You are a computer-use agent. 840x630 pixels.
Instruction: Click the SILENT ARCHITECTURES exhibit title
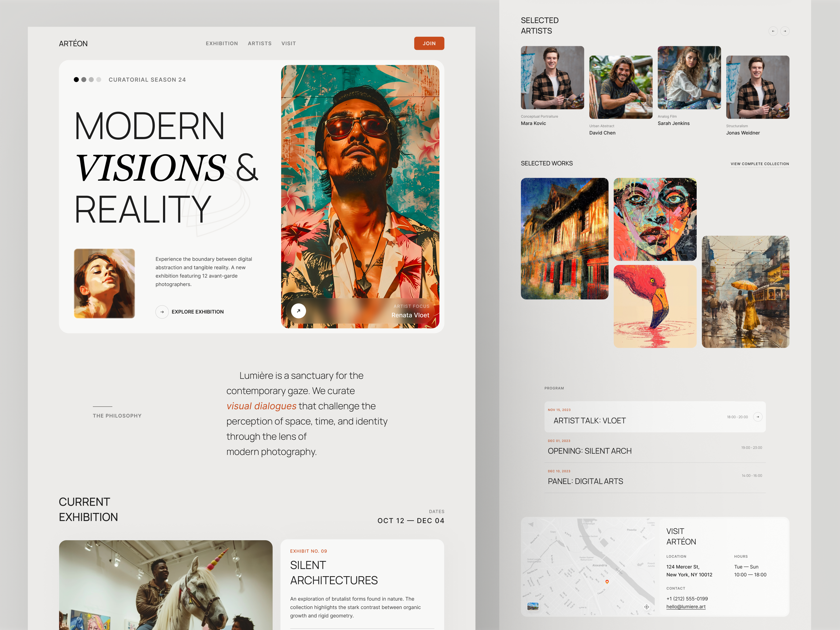334,573
